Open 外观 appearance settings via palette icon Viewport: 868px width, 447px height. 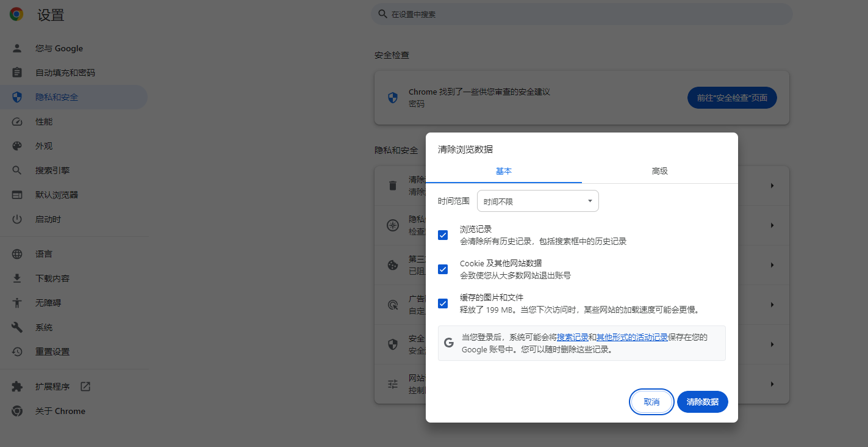(x=16, y=145)
